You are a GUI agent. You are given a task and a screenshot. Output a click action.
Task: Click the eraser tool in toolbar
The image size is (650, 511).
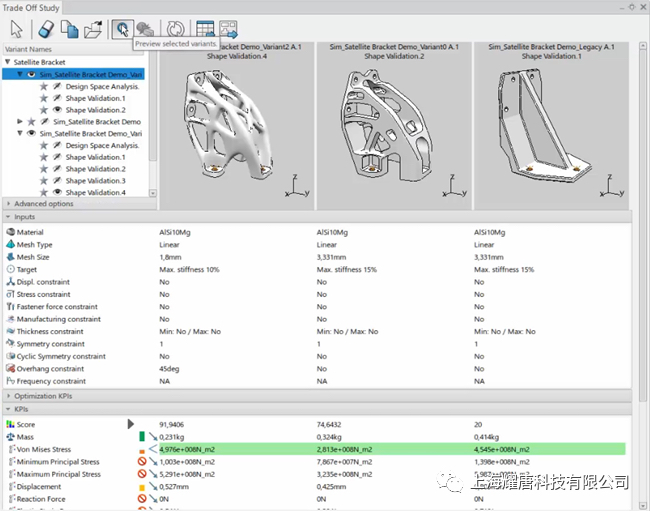[46, 29]
